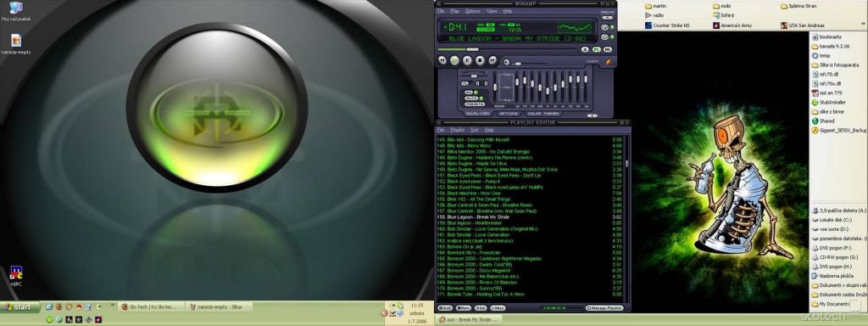Select 'Billy Idol - Dancing With Myself' track
Screen dimensions: 868x326
pyautogui.click(x=530, y=139)
